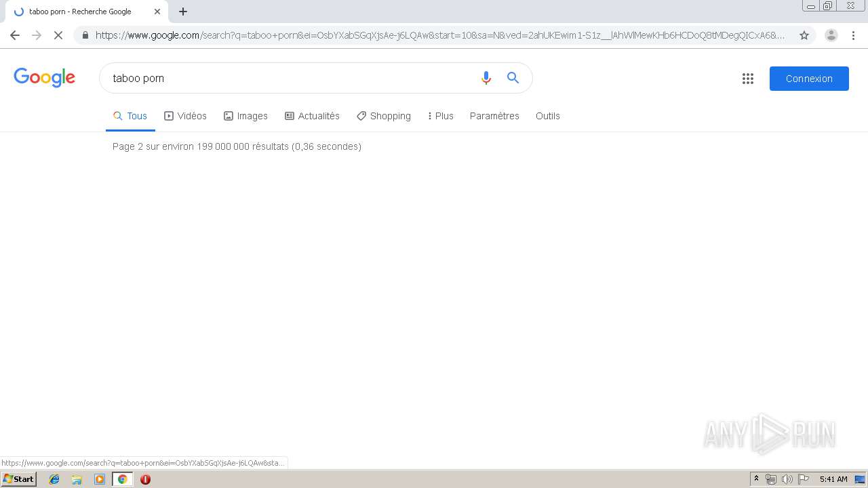The width and height of the screenshot is (868, 488).
Task: Click the Connexion sign-in button
Action: [809, 79]
